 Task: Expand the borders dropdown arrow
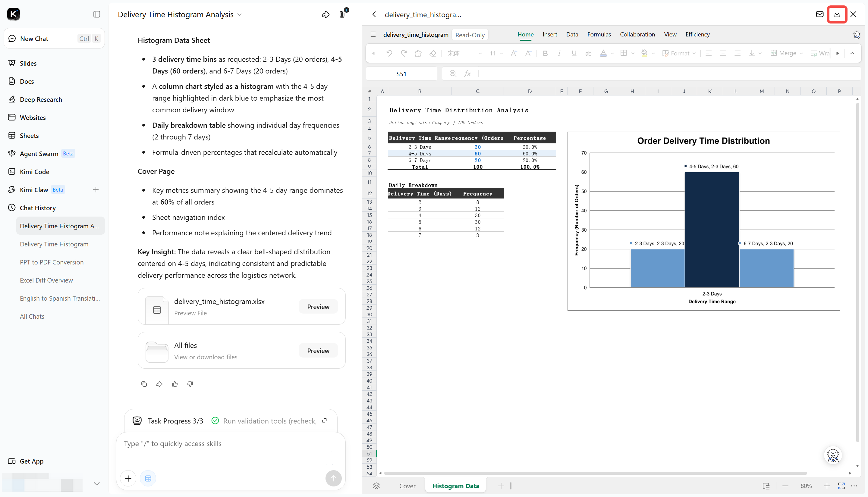pyautogui.click(x=633, y=53)
